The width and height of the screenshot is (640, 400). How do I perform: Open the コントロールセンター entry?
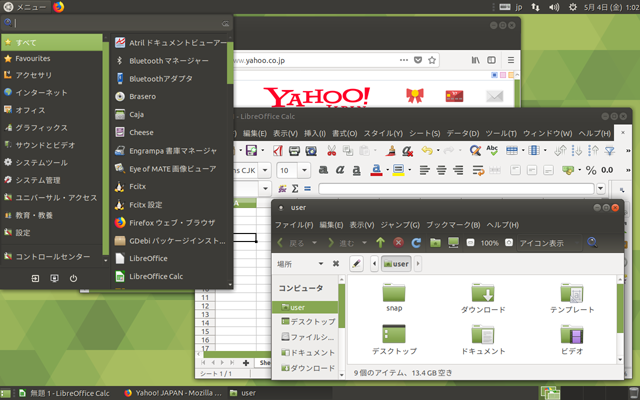point(50,256)
